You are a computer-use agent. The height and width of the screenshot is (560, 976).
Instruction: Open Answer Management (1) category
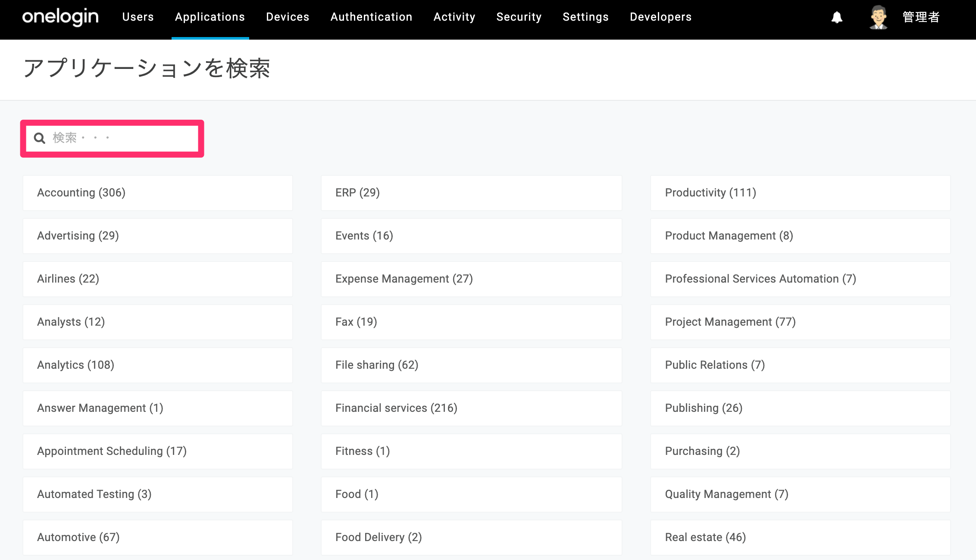click(x=158, y=408)
